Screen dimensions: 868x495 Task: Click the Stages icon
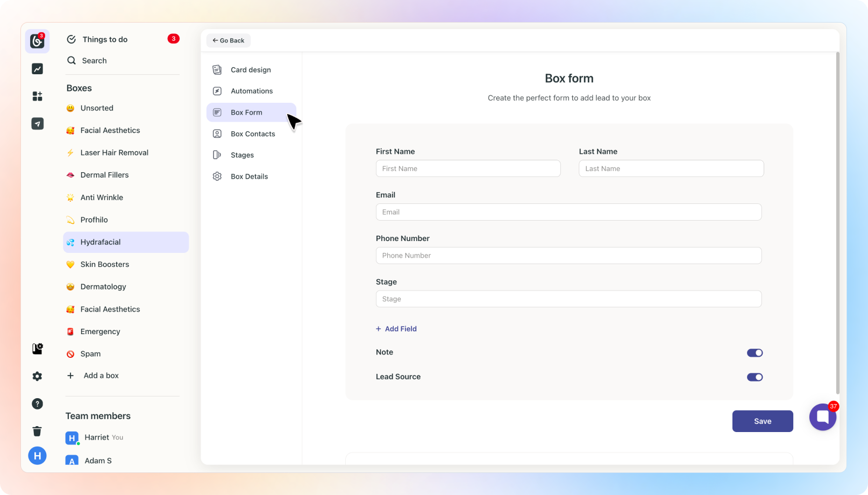pyautogui.click(x=217, y=155)
